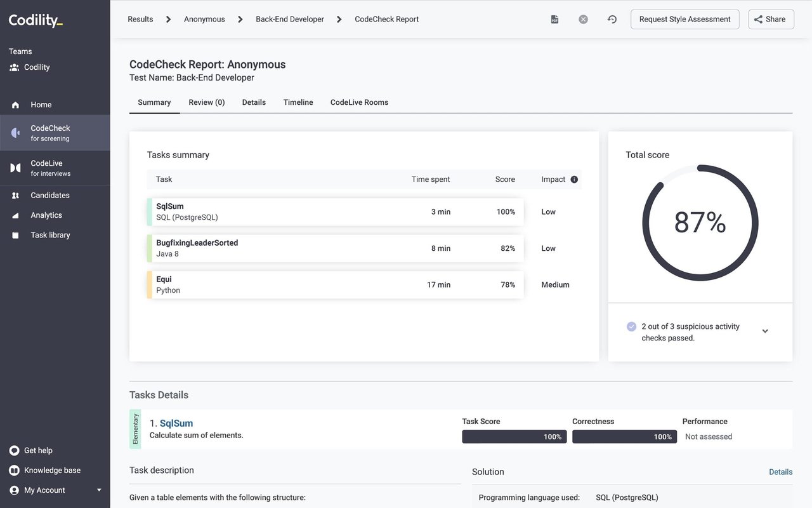This screenshot has height=508, width=812.
Task: Open the SqlSum task link
Action: [x=176, y=424]
